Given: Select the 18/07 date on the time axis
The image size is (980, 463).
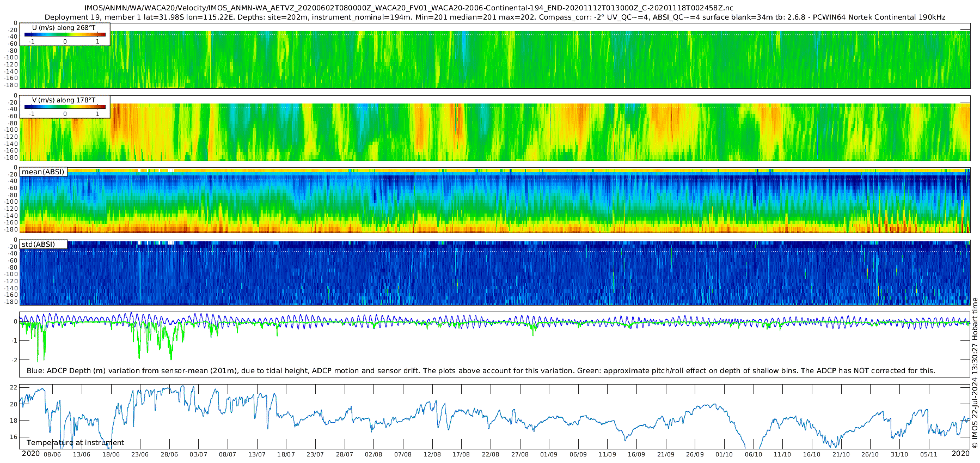Looking at the screenshot, I should pos(286,455).
